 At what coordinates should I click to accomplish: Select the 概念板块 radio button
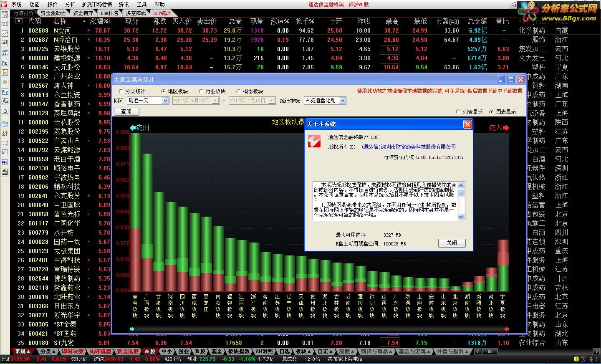coord(239,91)
